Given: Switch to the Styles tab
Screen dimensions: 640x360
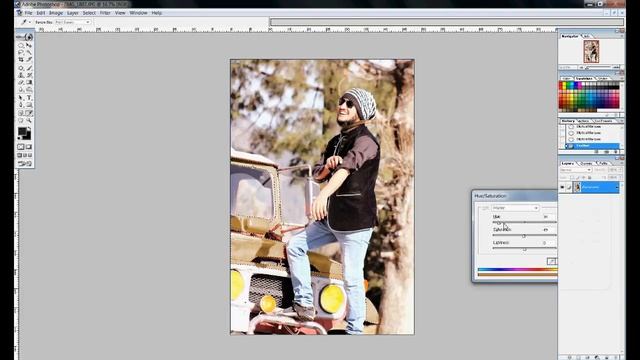Looking at the screenshot, I should [x=603, y=78].
